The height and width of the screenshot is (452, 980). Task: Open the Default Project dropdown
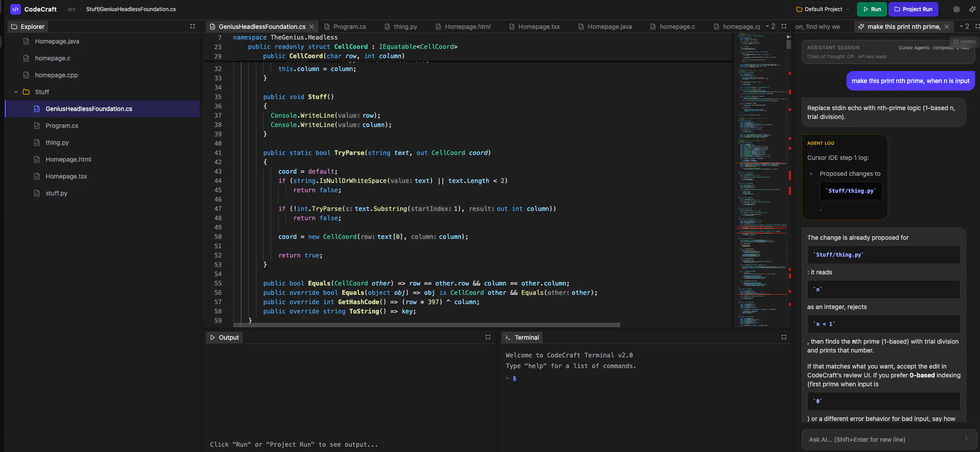(x=823, y=9)
